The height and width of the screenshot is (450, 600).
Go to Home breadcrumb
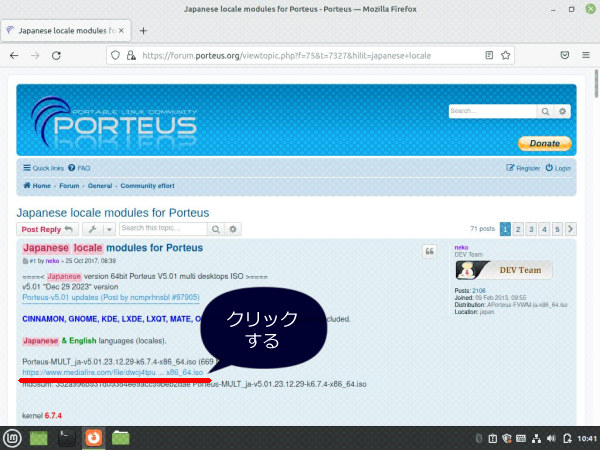[37, 186]
